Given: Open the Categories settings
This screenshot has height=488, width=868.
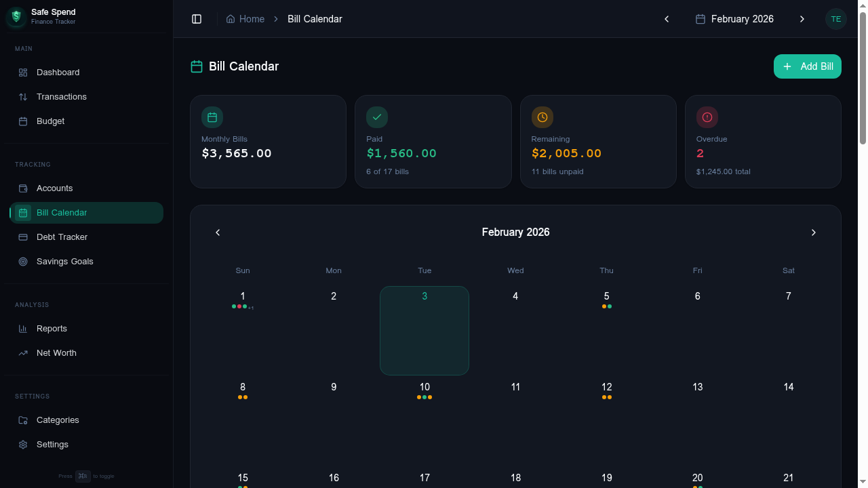Looking at the screenshot, I should tap(58, 420).
